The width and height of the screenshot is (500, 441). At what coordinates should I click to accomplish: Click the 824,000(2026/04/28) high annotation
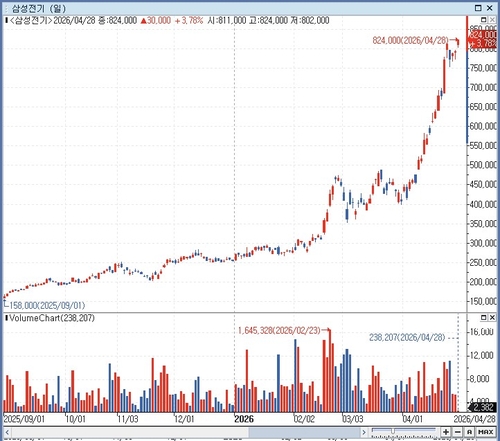(410, 41)
